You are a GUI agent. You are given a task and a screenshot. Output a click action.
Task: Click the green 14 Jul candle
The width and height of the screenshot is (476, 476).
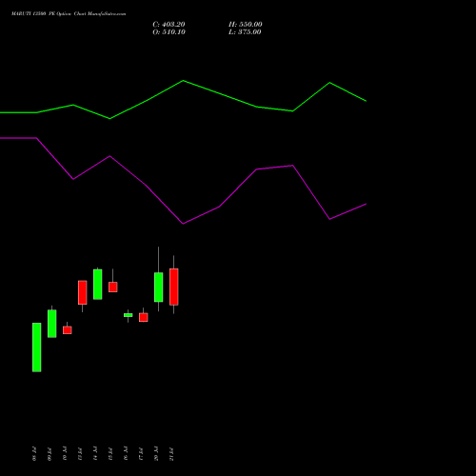pyautogui.click(x=98, y=285)
